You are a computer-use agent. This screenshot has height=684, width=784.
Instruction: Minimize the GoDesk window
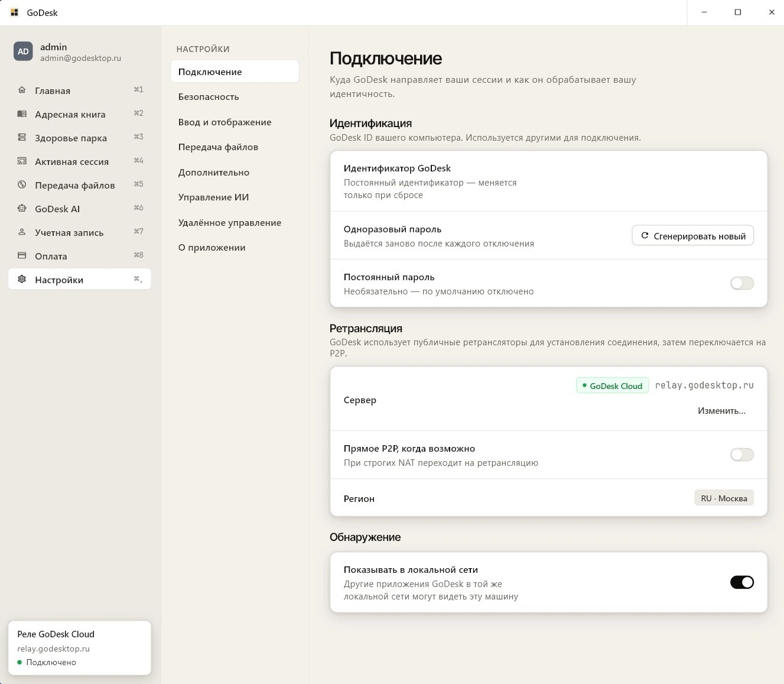tap(704, 12)
